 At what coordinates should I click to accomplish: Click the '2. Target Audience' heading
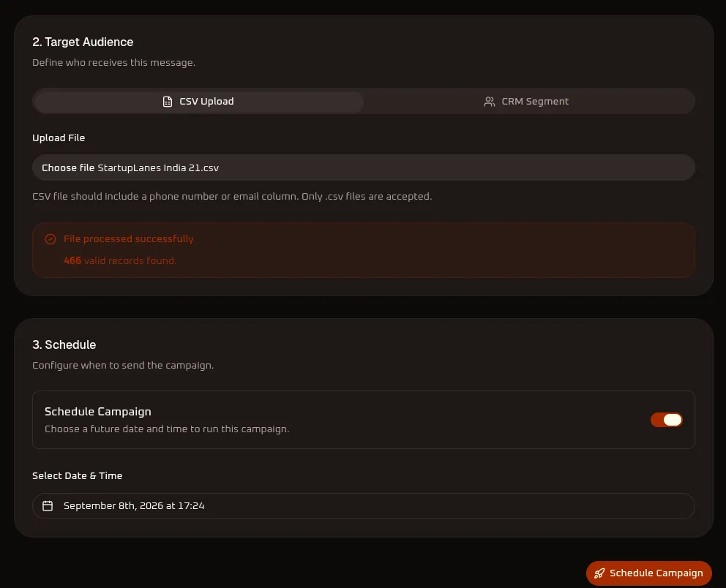(83, 42)
